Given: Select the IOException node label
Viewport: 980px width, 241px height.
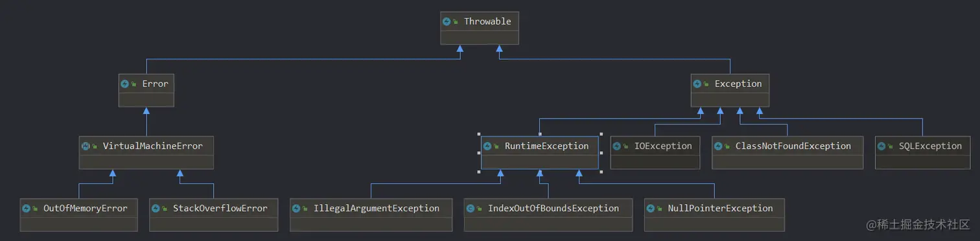Looking at the screenshot, I should pos(663,146).
